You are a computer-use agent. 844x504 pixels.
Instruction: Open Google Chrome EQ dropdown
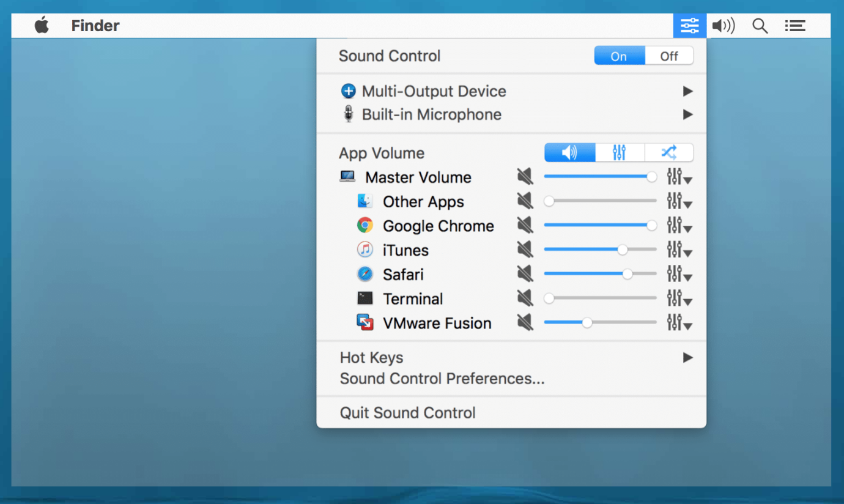tap(679, 225)
